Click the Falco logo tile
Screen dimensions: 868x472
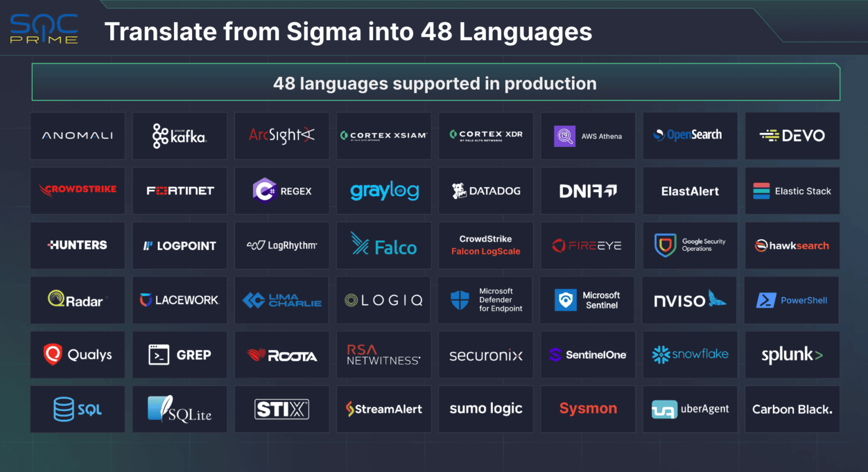384,245
